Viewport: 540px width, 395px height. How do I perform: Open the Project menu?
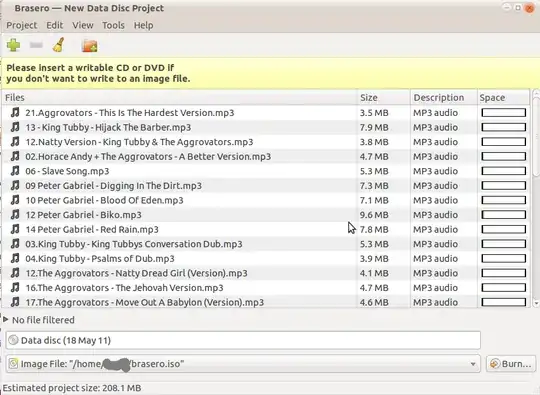tap(22, 25)
